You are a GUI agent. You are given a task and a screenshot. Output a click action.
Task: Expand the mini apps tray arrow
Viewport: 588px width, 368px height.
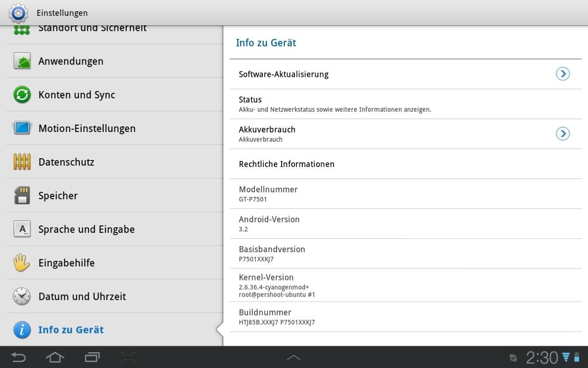click(294, 357)
